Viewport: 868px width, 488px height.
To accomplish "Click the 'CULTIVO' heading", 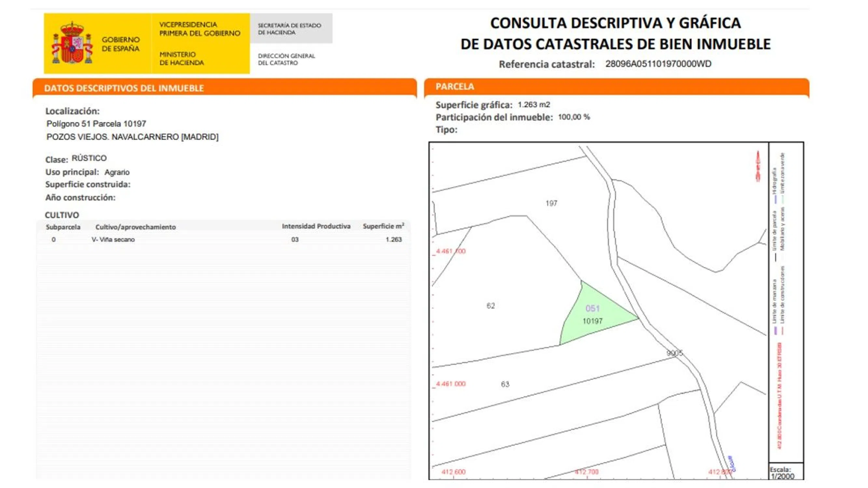I will (62, 215).
